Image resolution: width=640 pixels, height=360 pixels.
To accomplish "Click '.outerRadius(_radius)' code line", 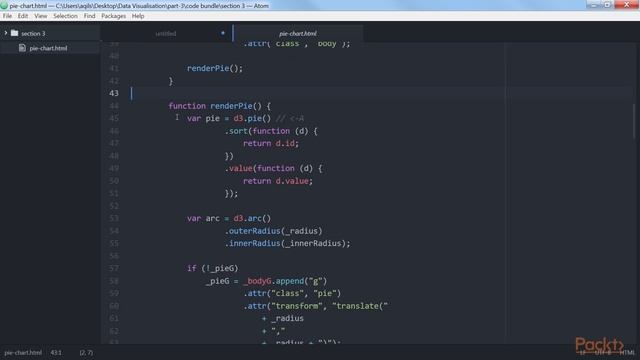I will coord(273,231).
